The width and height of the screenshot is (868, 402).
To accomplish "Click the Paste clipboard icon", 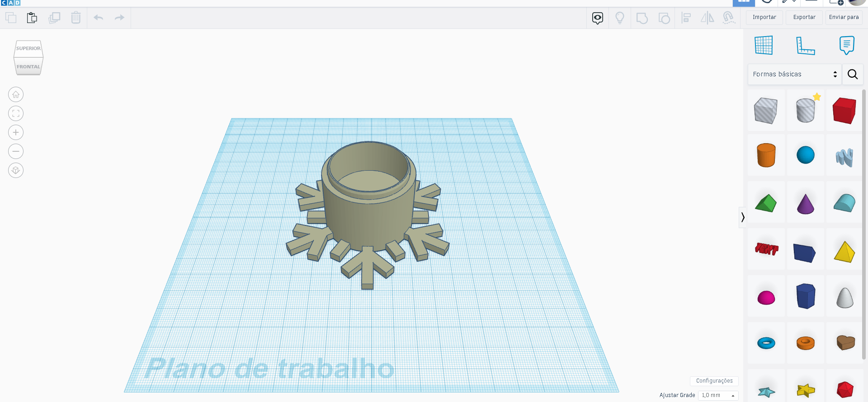I will 32,18.
